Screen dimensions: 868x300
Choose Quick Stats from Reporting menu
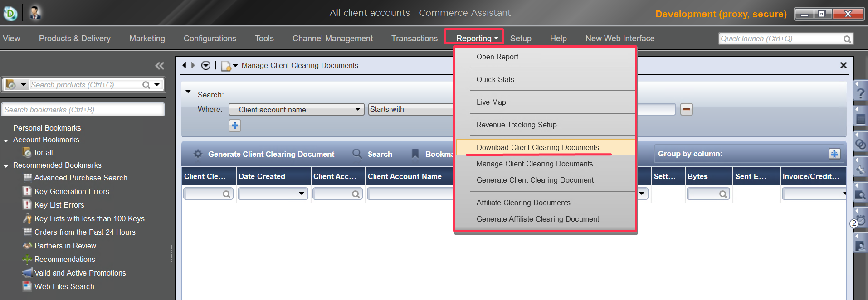click(x=495, y=79)
